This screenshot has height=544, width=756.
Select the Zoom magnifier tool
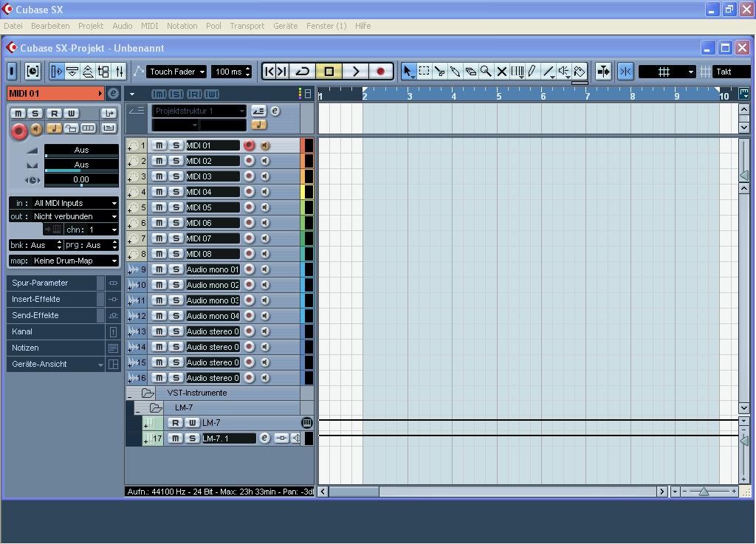click(486, 72)
